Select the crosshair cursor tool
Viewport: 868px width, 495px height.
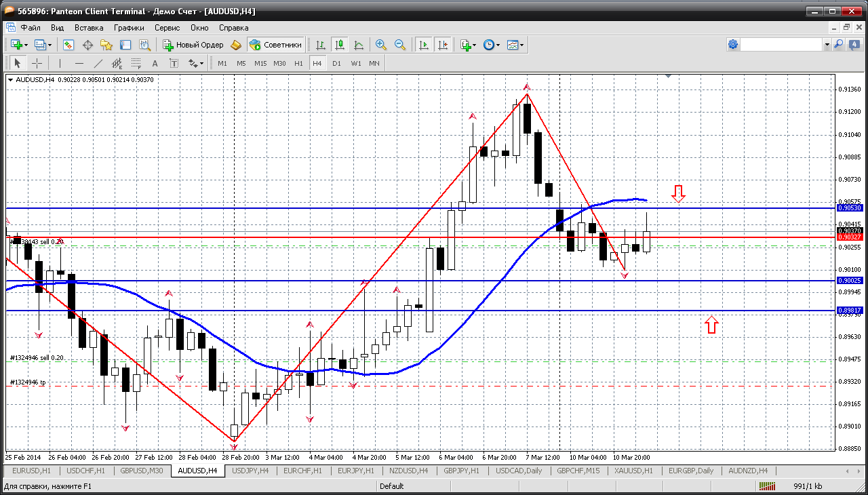click(x=37, y=63)
